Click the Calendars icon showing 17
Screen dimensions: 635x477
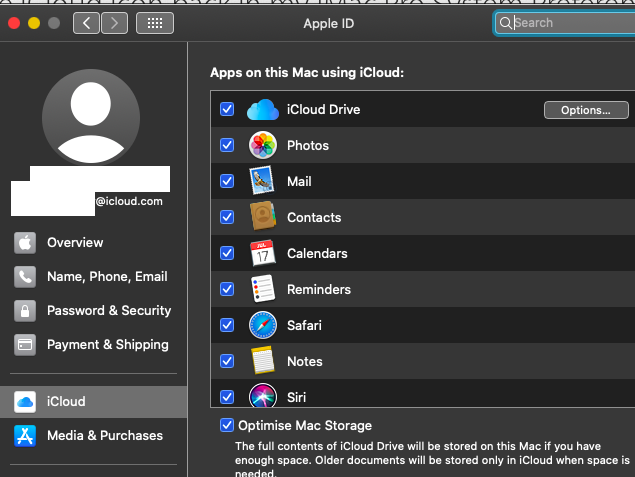click(x=263, y=253)
